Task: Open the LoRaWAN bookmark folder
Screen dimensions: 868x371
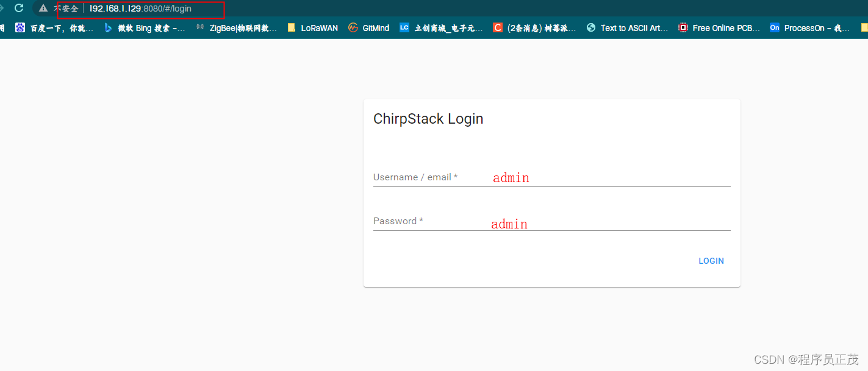Action: click(x=312, y=27)
